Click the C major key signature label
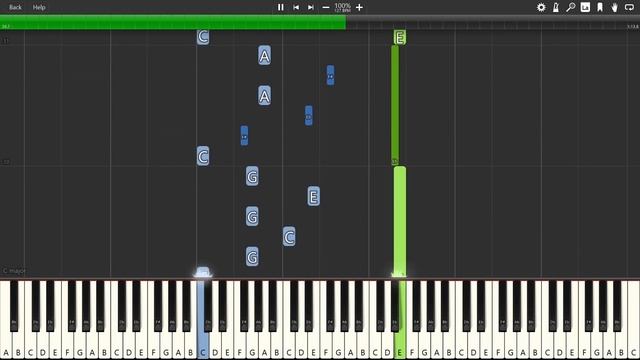640x360 pixels. coord(14,271)
